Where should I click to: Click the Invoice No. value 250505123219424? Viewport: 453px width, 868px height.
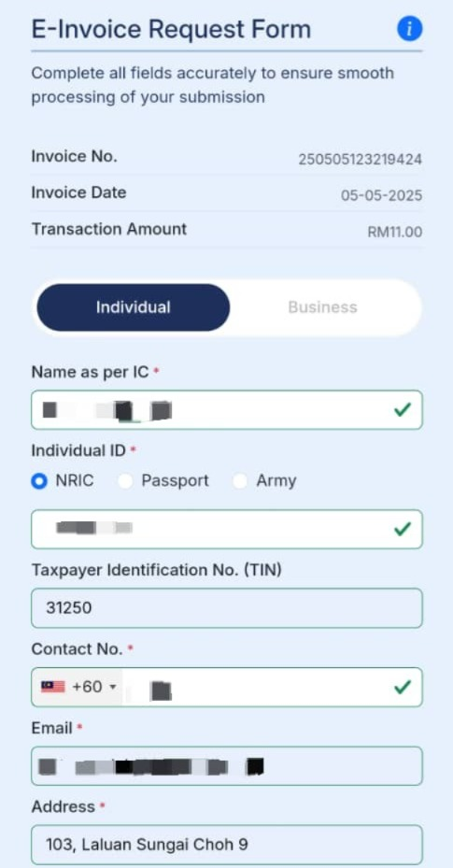coord(361,160)
